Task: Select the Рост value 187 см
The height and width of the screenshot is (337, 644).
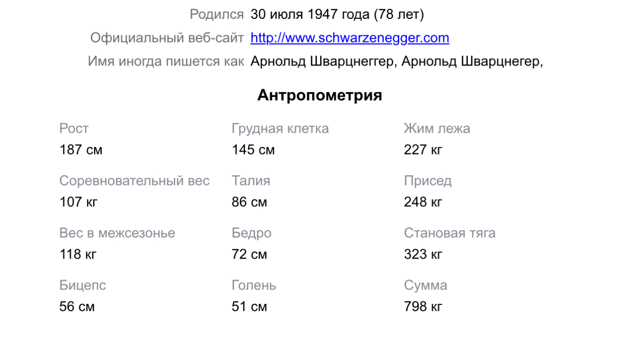Action: coord(81,149)
